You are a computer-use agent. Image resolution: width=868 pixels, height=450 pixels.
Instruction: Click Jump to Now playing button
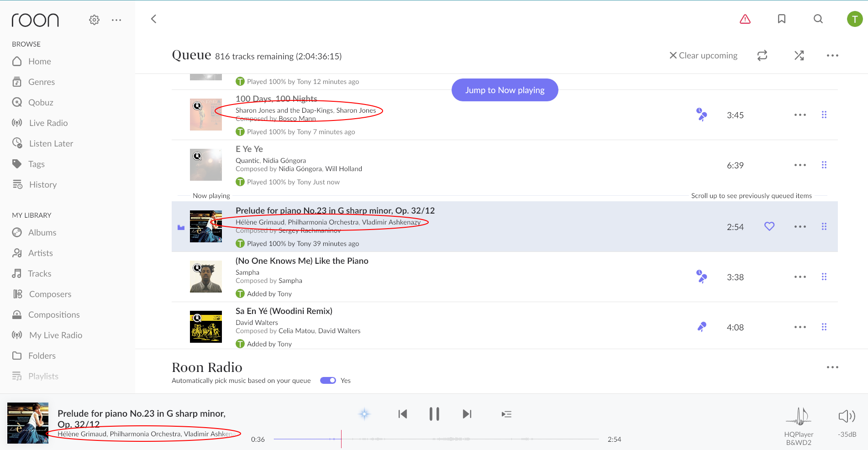pos(505,90)
